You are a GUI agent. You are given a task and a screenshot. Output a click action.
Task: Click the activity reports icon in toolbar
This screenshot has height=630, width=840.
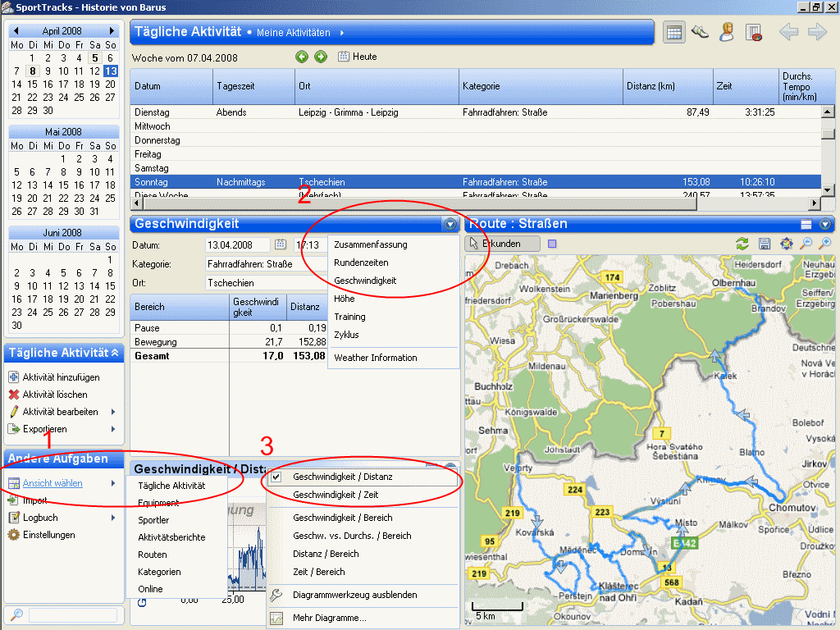[x=754, y=33]
